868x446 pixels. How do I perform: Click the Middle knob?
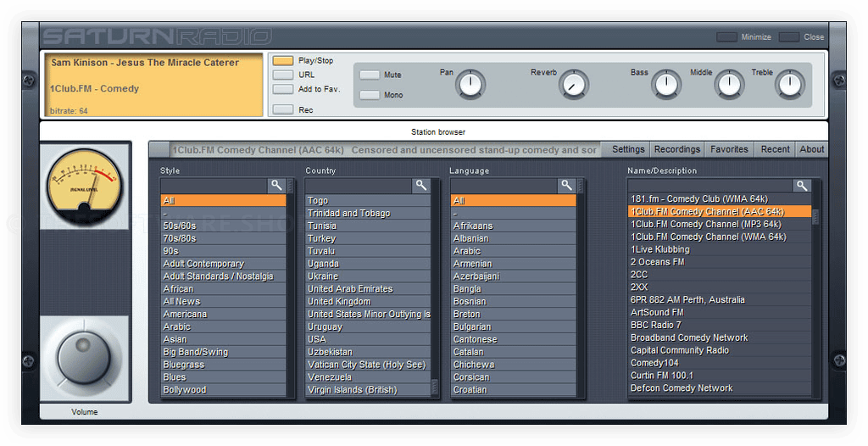pos(729,85)
